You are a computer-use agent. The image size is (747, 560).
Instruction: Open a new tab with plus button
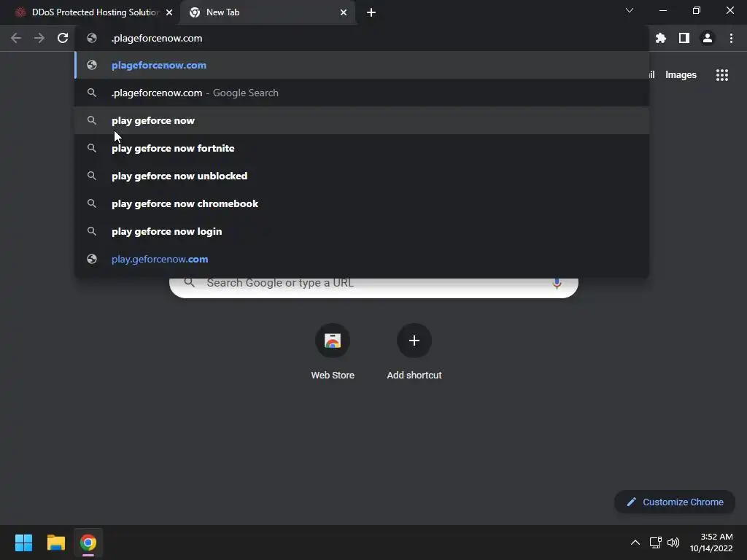tap(371, 12)
